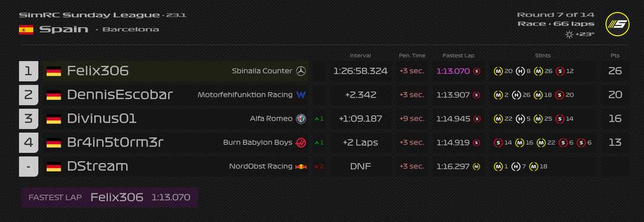Screen dimensions: 644x222
Task: Click soft tyre icon beside Felix306's 1:13.070 lap
Action: (x=476, y=71)
